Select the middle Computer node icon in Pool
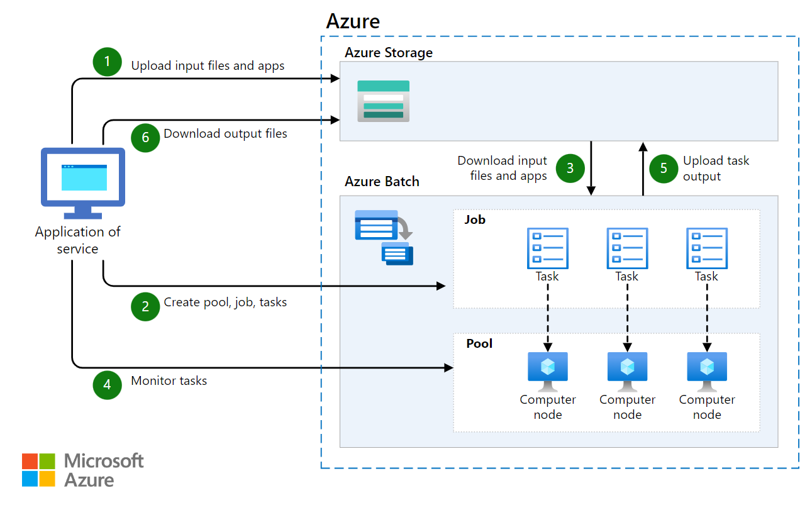This screenshot has height=505, width=812. pyautogui.click(x=627, y=372)
